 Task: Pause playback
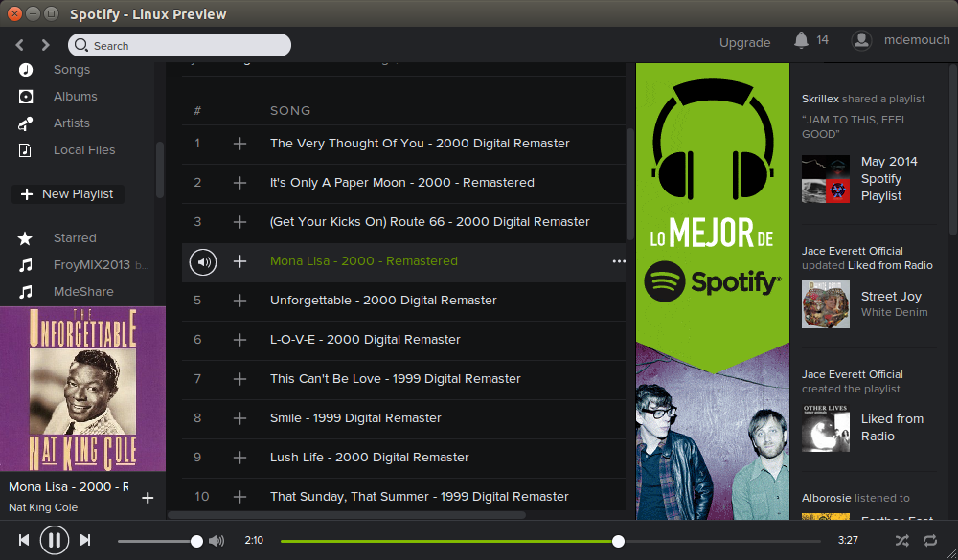(55, 540)
